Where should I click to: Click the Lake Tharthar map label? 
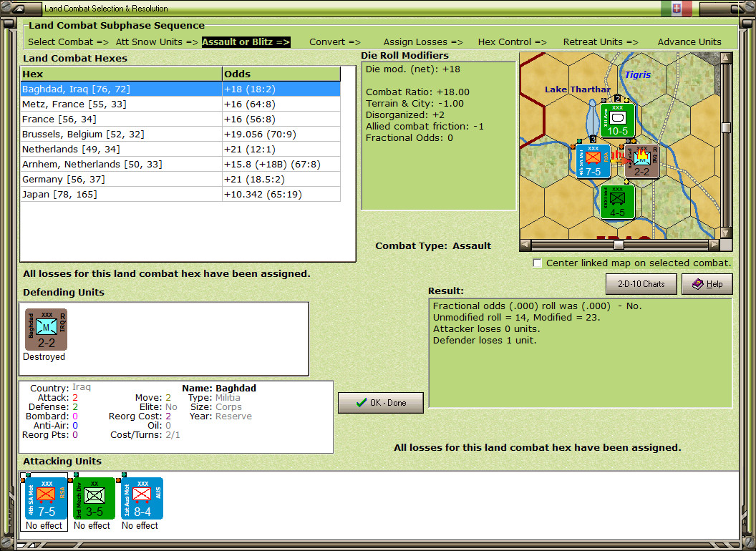(x=578, y=89)
